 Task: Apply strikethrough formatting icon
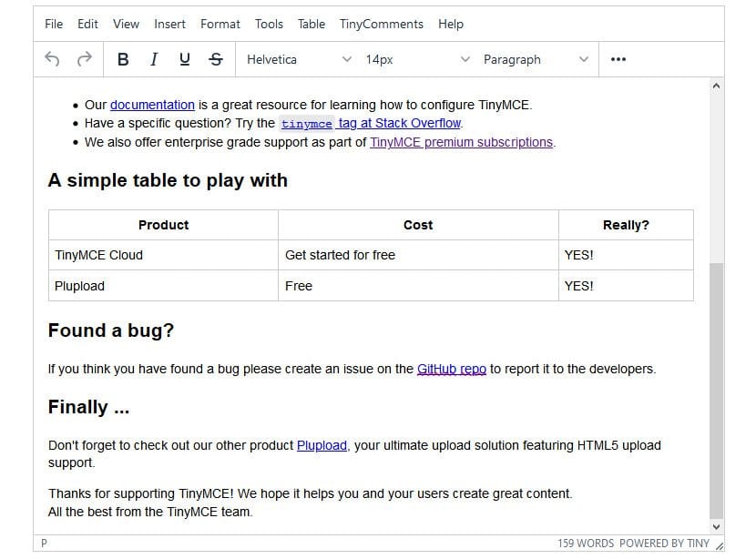click(216, 59)
